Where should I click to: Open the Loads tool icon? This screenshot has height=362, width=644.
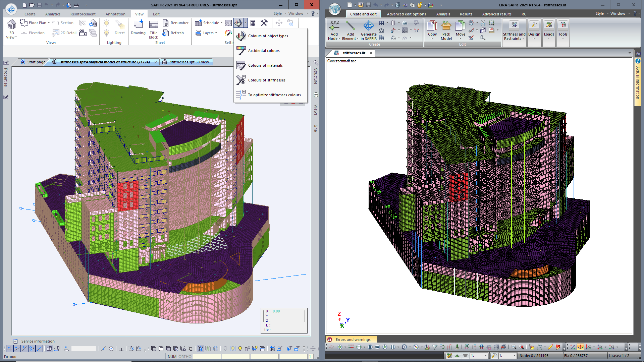click(x=549, y=26)
